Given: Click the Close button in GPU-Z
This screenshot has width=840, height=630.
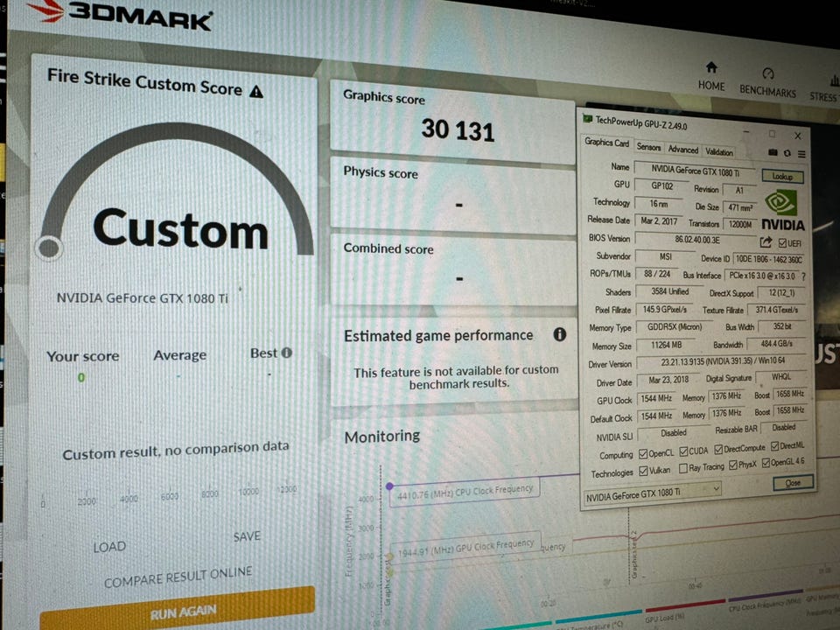Looking at the screenshot, I should point(794,483).
